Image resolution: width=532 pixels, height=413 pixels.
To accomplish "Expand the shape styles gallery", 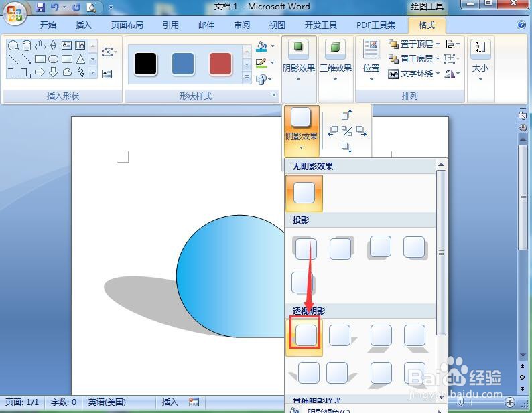I will [x=247, y=77].
